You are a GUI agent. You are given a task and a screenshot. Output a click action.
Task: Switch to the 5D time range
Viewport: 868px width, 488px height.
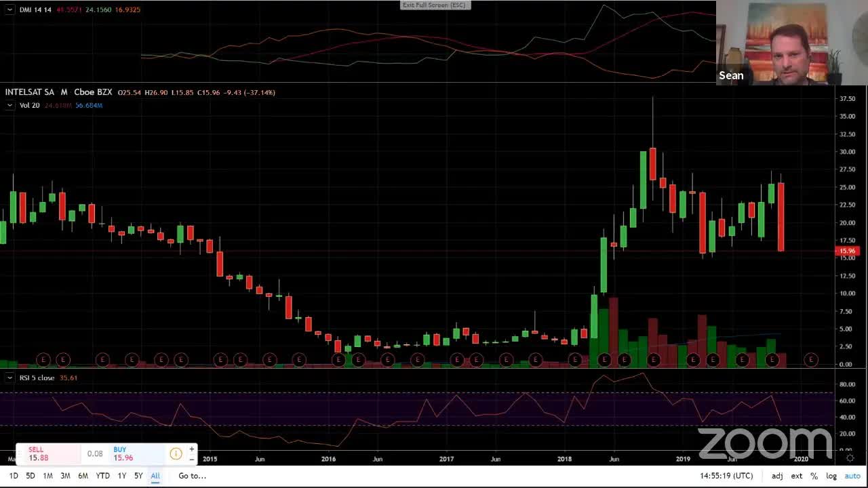pyautogui.click(x=31, y=476)
